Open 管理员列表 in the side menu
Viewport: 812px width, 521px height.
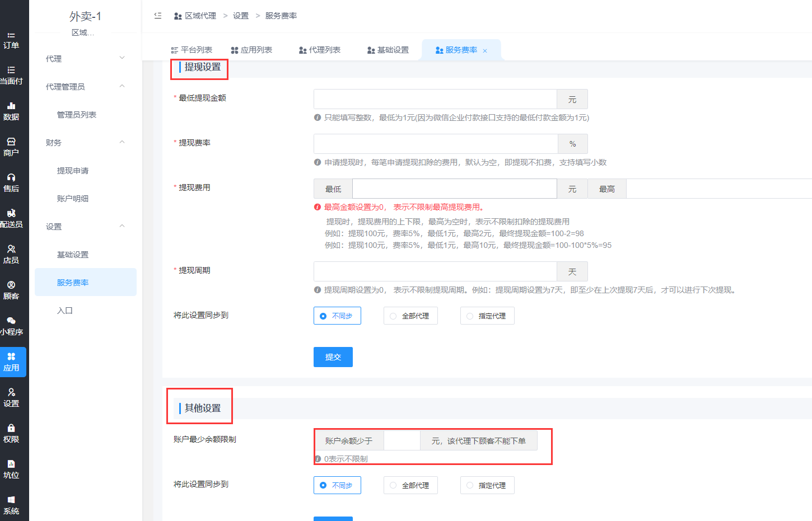coord(86,114)
